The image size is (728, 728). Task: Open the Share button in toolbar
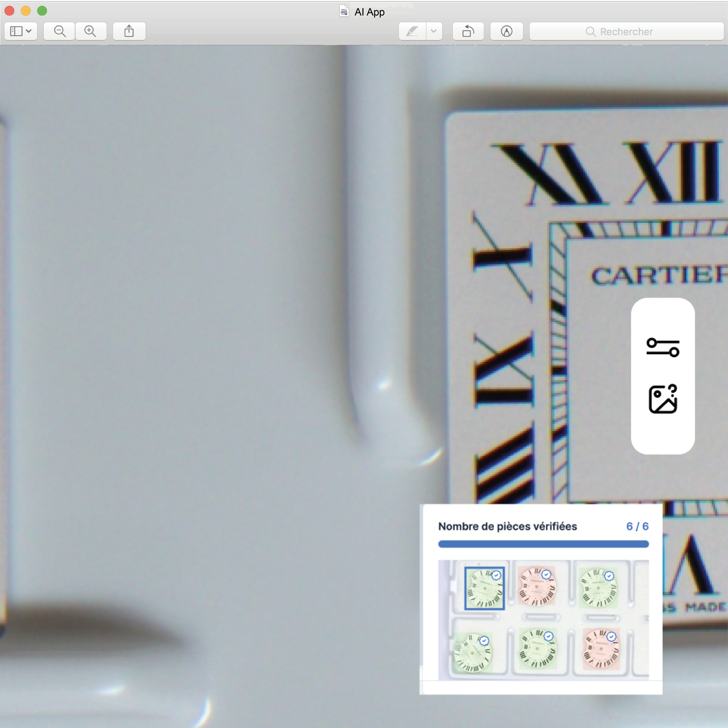(x=129, y=31)
